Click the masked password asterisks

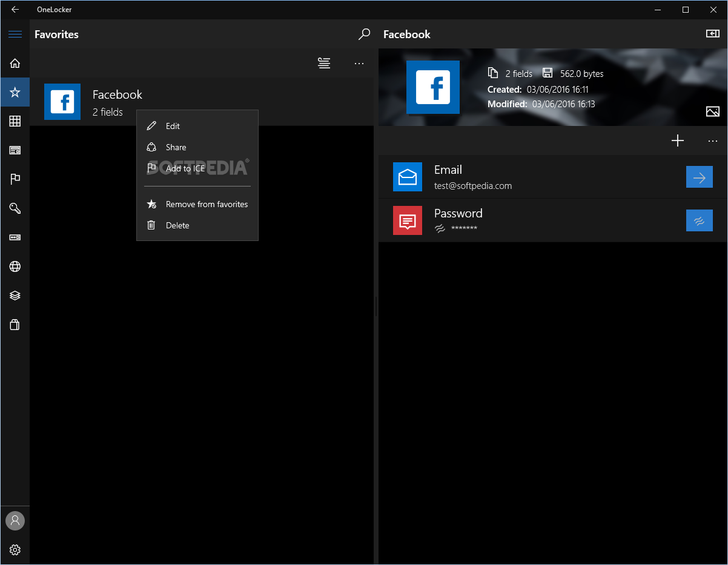(464, 229)
